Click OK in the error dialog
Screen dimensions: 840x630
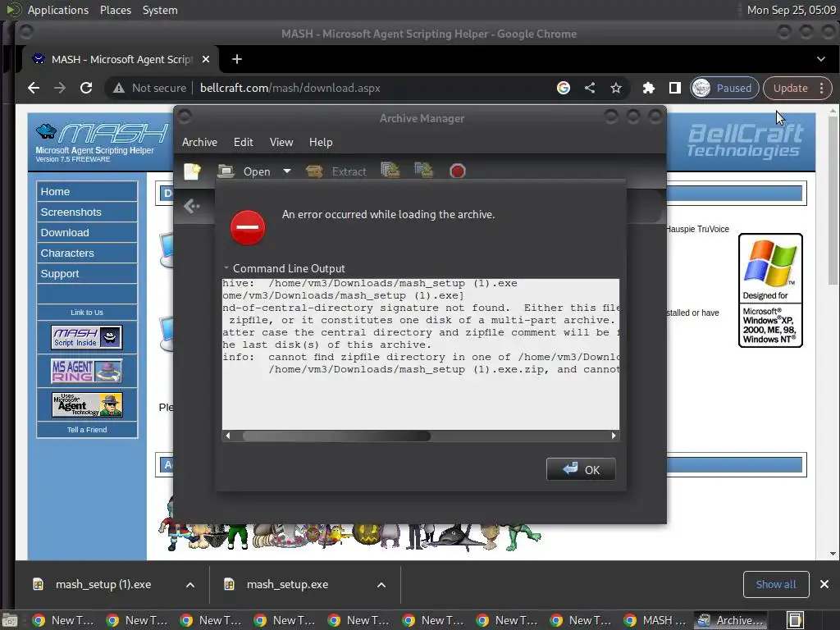pos(581,469)
